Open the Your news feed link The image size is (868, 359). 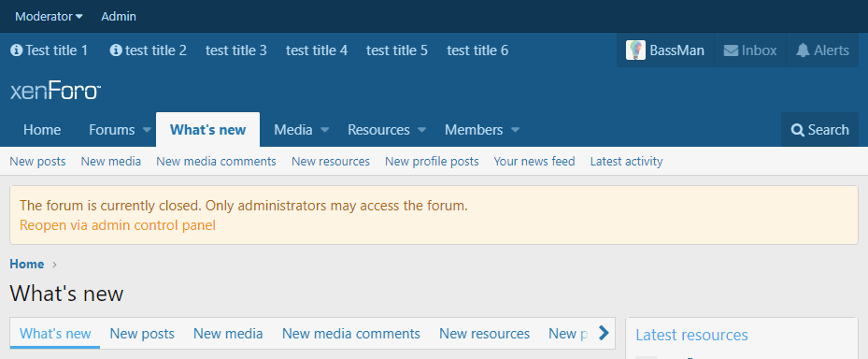[534, 161]
